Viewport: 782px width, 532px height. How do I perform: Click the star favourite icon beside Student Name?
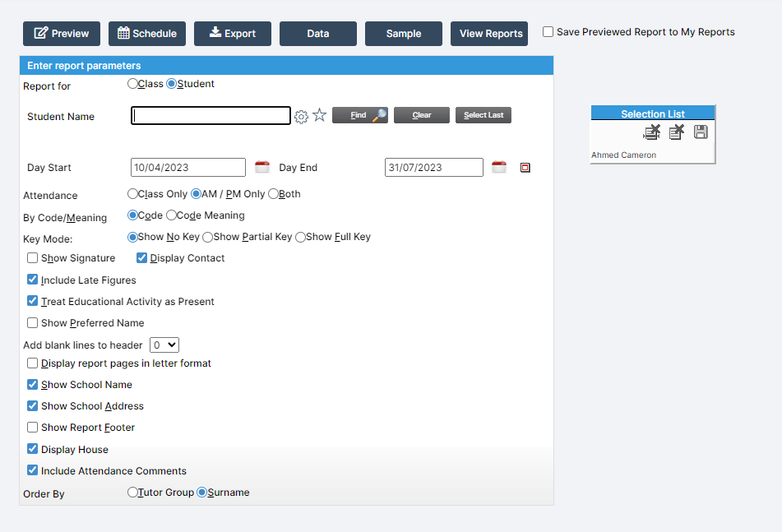[319, 115]
